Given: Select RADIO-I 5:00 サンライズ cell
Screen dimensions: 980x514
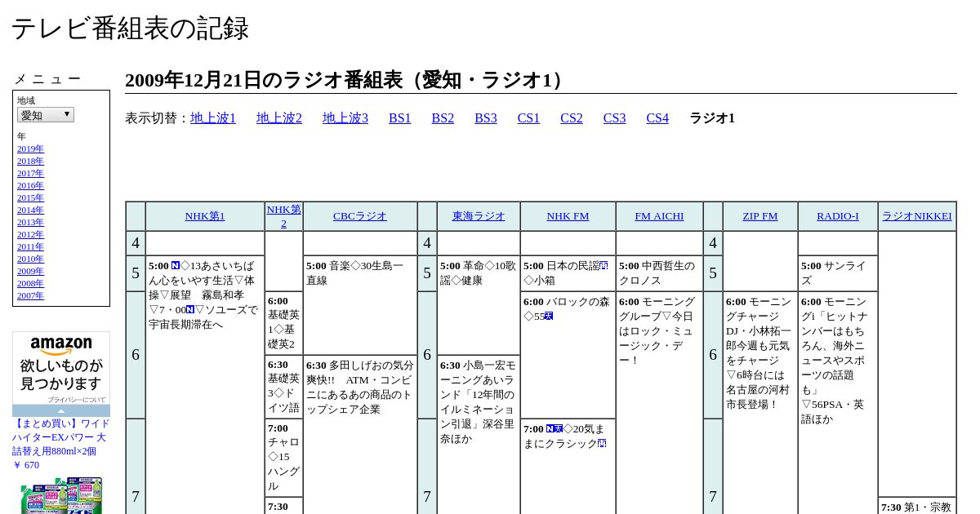Looking at the screenshot, I should click(x=838, y=273).
